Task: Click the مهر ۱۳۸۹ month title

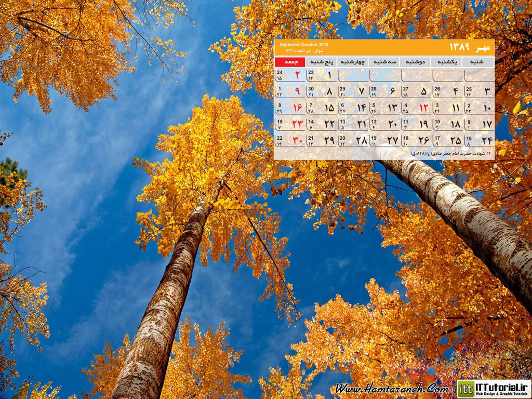Action: [x=470, y=47]
